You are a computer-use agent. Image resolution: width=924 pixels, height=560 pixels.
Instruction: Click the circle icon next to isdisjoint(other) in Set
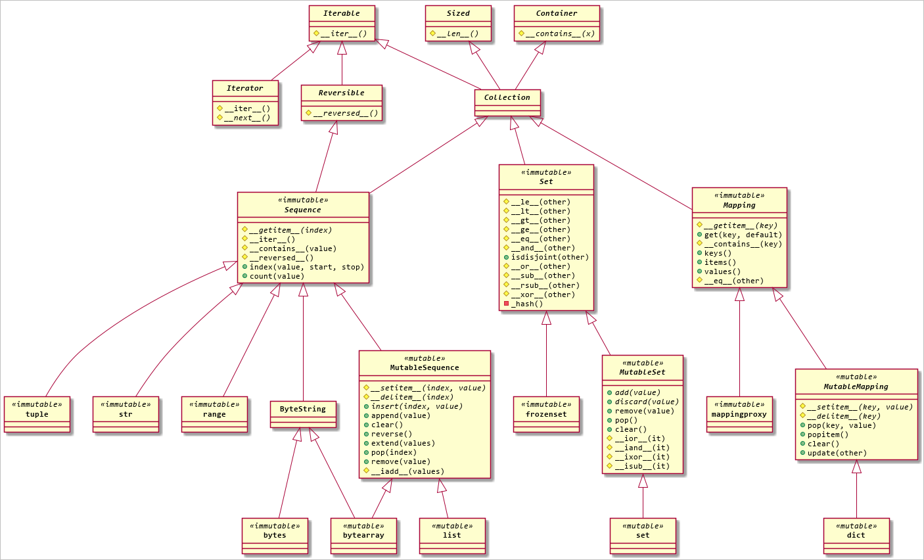click(505, 257)
